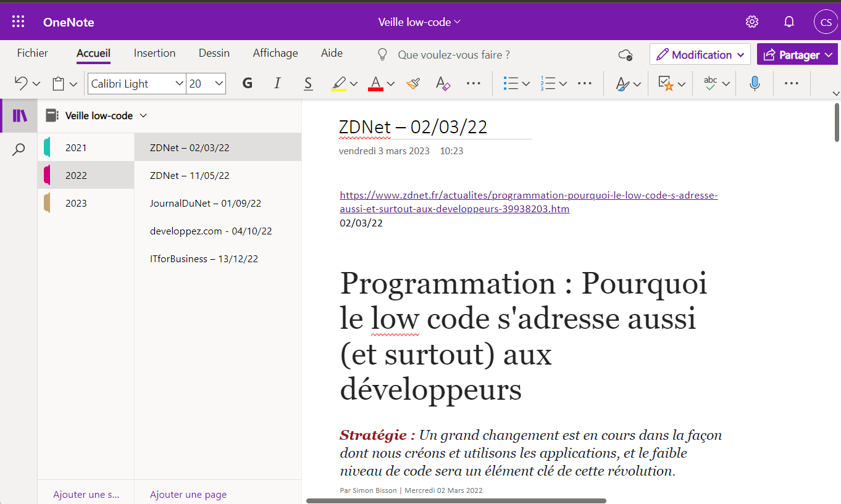Apply bulleted list
841x504 pixels.
(511, 83)
